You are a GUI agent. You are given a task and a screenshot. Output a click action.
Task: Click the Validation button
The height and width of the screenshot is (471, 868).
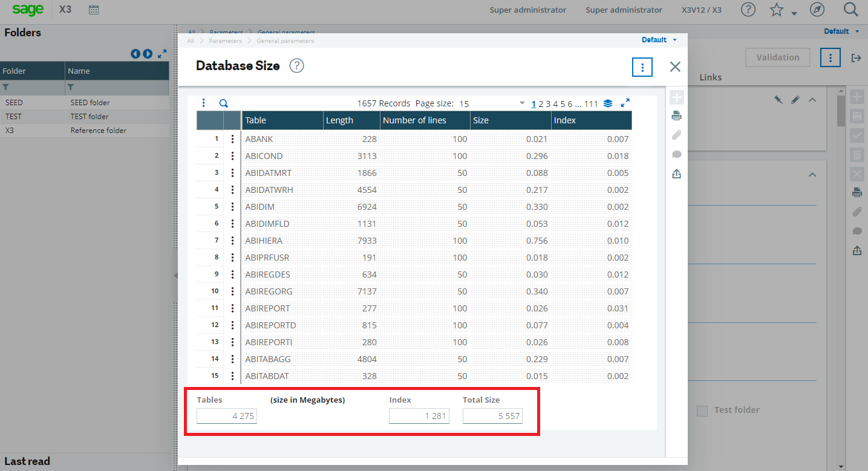[x=777, y=57]
